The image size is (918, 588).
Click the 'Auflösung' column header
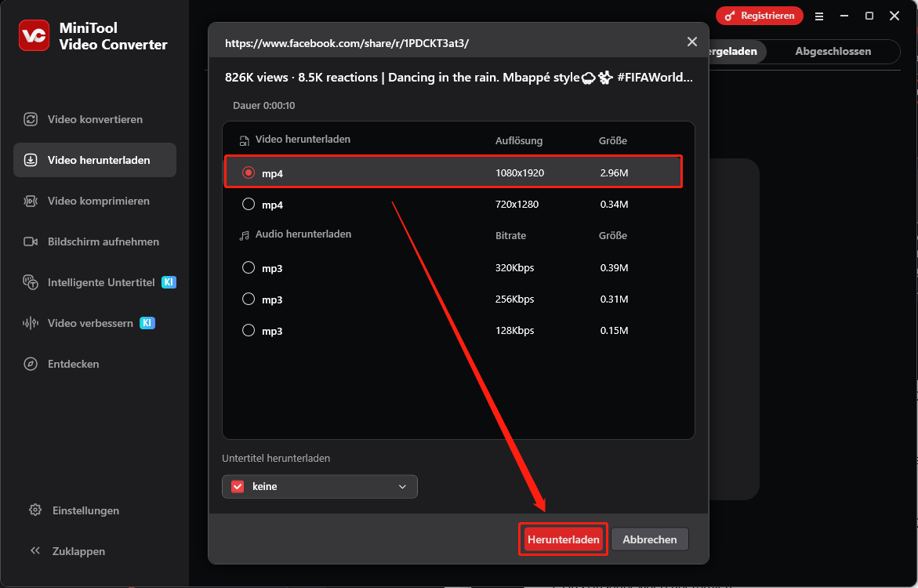click(519, 141)
